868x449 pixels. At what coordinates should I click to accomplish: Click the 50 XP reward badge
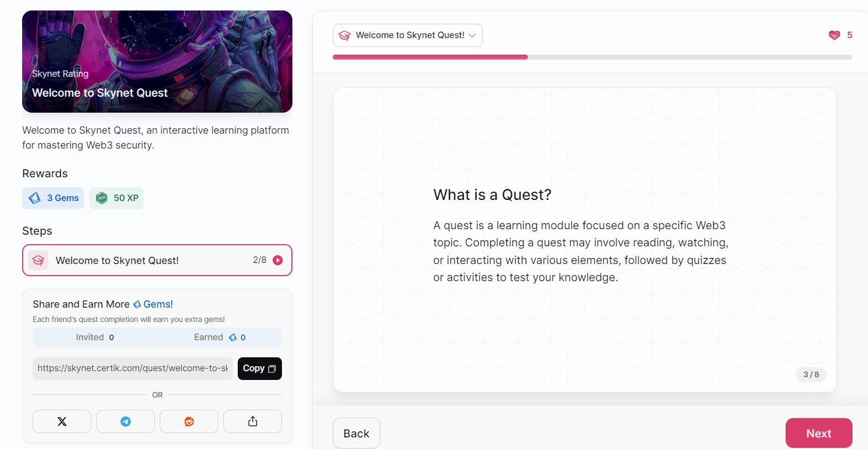pos(116,198)
